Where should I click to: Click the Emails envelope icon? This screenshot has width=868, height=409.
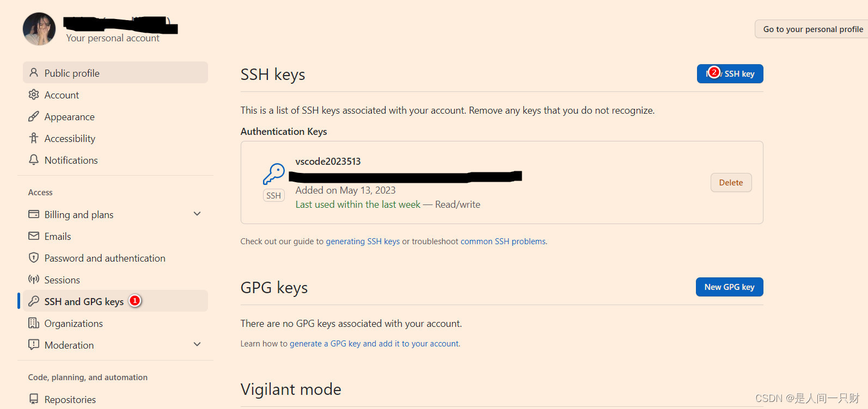pyautogui.click(x=34, y=236)
